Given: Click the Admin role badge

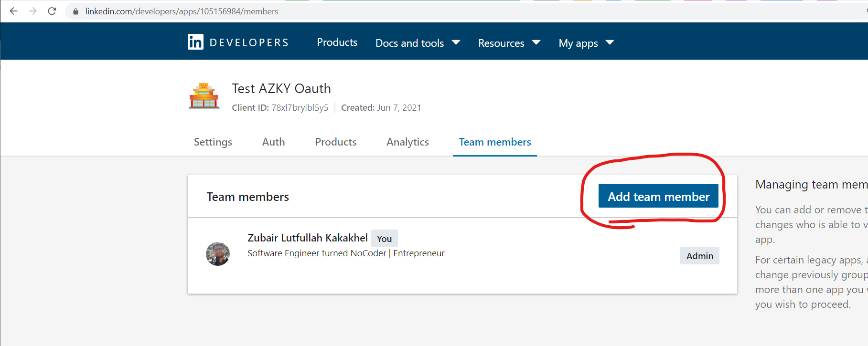Looking at the screenshot, I should pyautogui.click(x=699, y=256).
